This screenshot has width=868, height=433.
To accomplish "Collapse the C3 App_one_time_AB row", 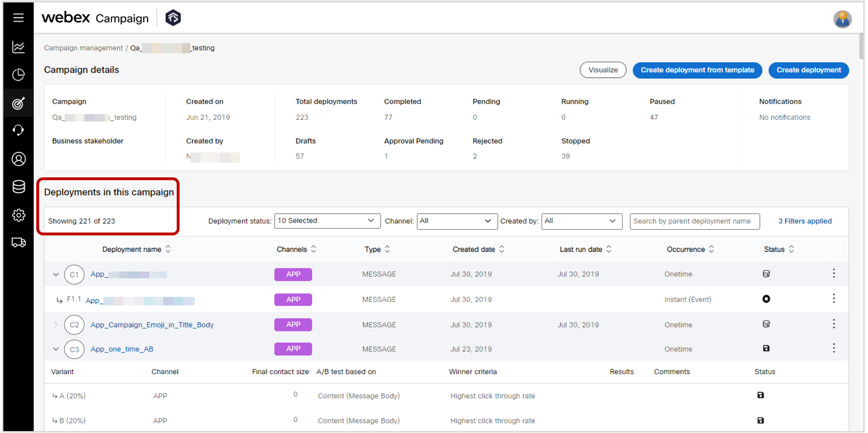I will (56, 350).
